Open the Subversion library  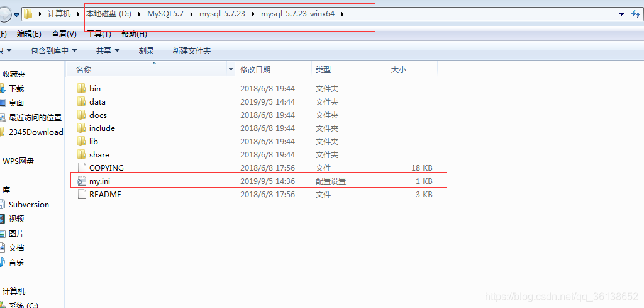(x=29, y=204)
